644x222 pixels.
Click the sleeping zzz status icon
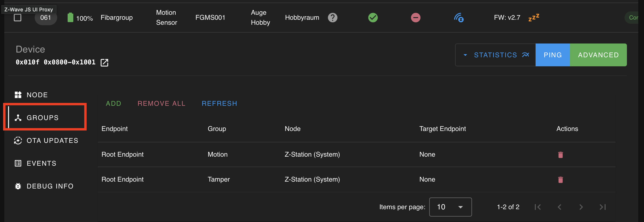tap(533, 18)
